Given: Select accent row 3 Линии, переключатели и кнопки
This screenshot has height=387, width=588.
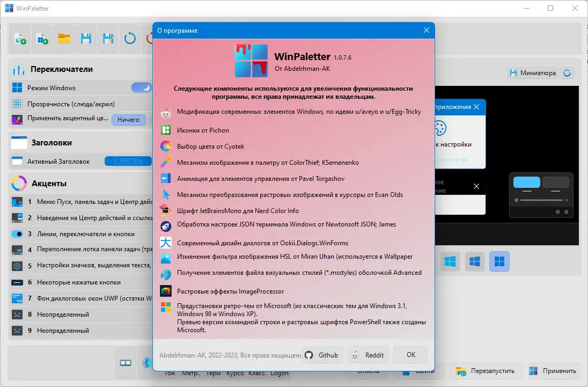Looking at the screenshot, I should pos(81,234).
